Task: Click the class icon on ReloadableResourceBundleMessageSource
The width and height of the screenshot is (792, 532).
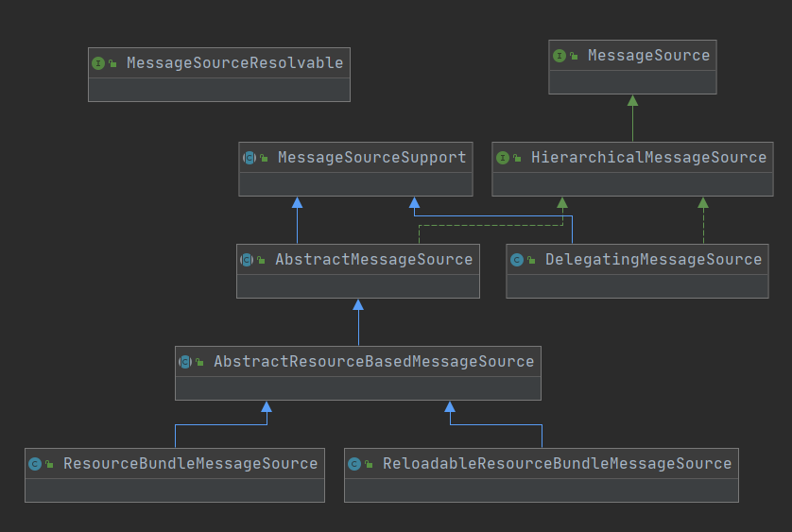Action: 354,464
